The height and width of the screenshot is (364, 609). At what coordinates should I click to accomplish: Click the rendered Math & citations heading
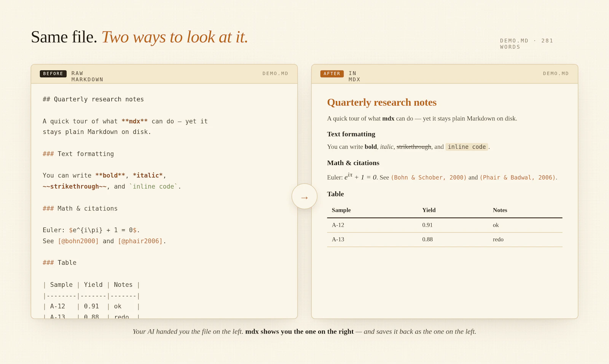point(353,163)
